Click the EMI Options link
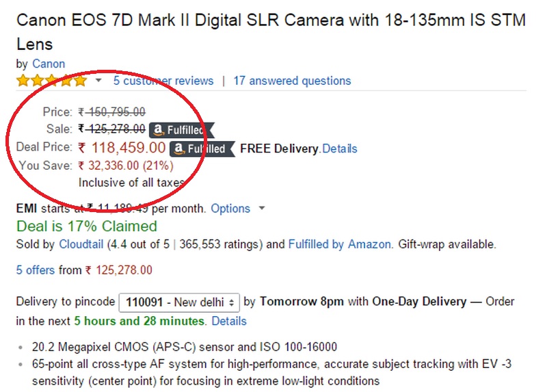This screenshot has width=547, height=392. click(230, 209)
